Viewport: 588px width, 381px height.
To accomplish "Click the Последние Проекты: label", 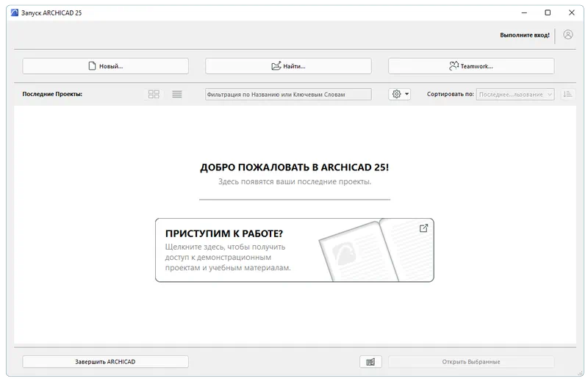I will click(52, 94).
